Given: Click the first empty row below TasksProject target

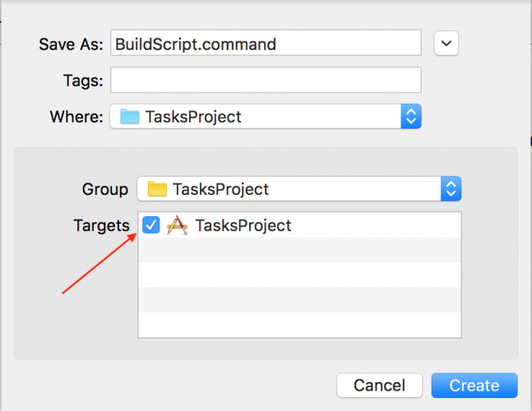Looking at the screenshot, I should pos(299,250).
